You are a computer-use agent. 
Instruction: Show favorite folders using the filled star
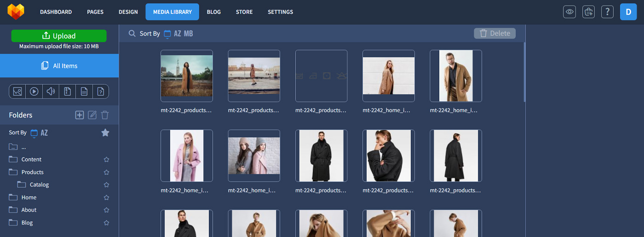105,133
